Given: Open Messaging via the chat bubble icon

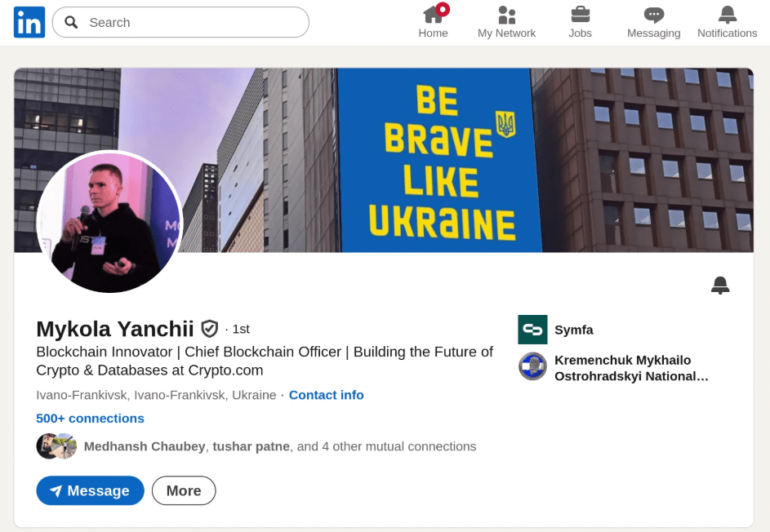Looking at the screenshot, I should click(653, 15).
